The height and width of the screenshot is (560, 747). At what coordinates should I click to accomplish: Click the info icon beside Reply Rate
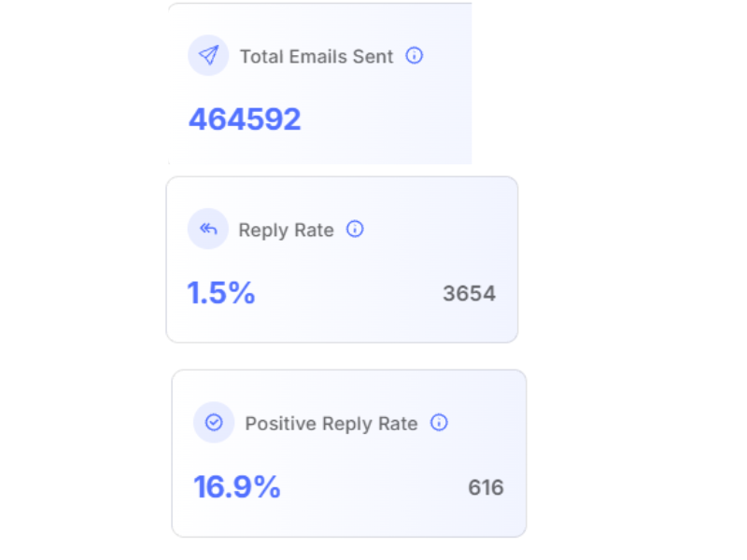click(x=355, y=230)
